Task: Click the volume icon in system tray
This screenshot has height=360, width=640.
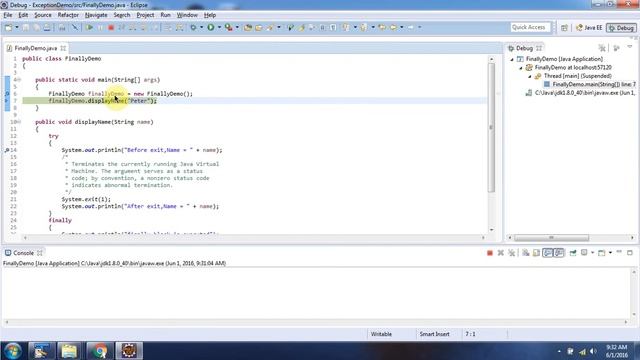Action: [x=593, y=351]
